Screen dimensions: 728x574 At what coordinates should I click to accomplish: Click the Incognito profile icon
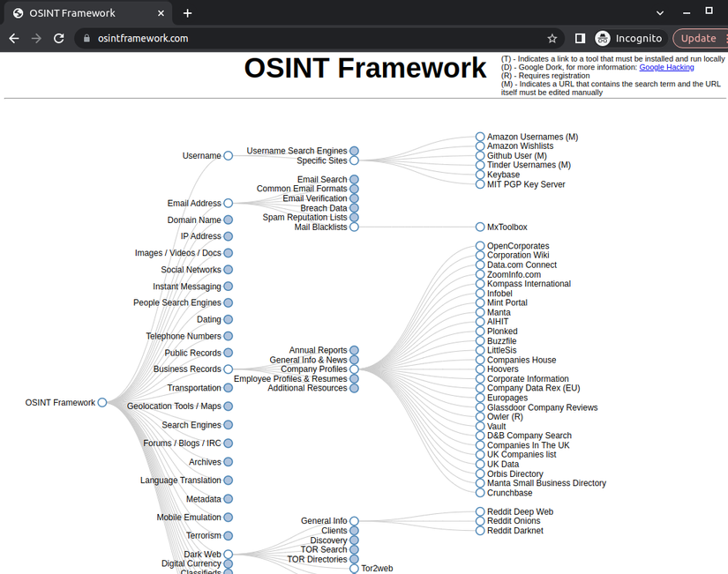(602, 39)
